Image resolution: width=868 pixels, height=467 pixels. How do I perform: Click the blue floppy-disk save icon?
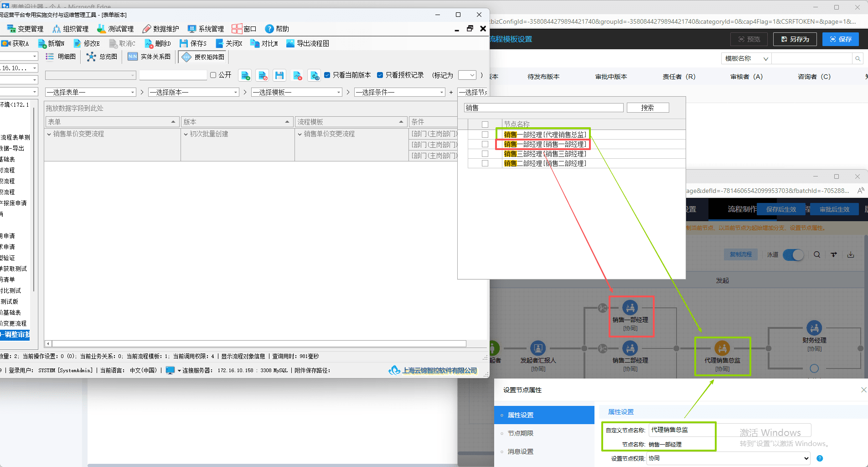pyautogui.click(x=279, y=75)
